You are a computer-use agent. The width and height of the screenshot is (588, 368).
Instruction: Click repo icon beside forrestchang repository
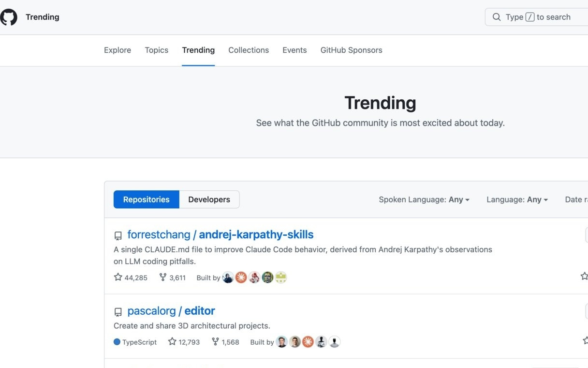click(118, 236)
